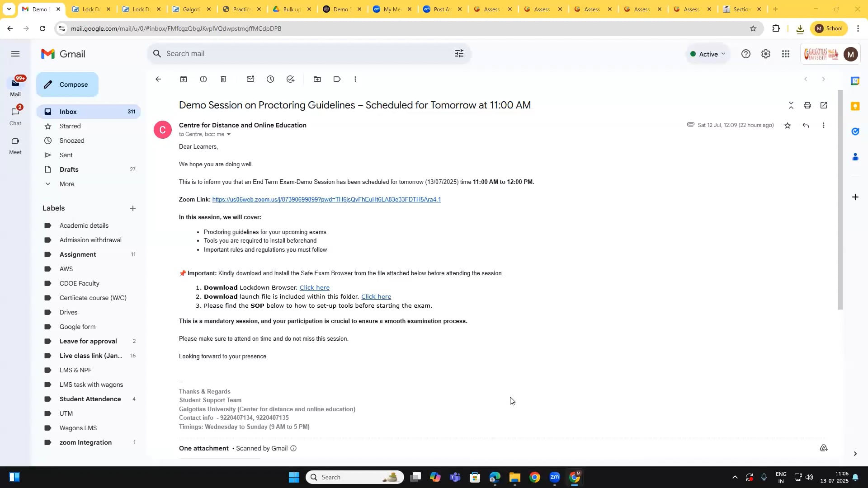
Task: Open the Google Keep side panel
Action: coord(855,106)
